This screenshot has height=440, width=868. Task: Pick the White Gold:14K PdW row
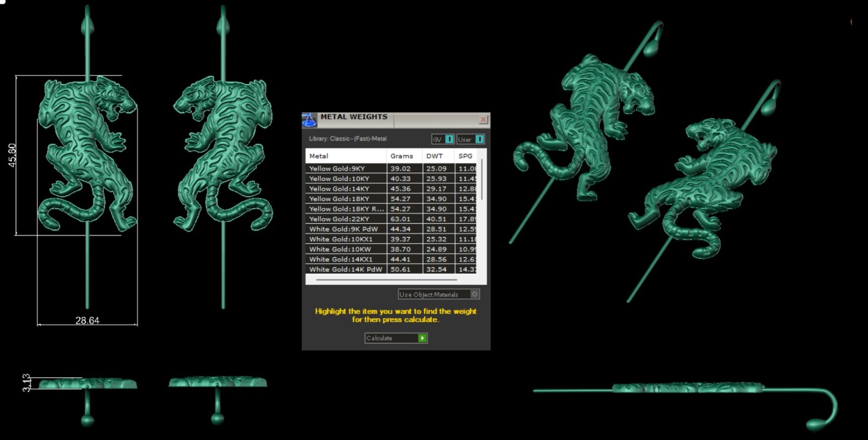click(346, 270)
